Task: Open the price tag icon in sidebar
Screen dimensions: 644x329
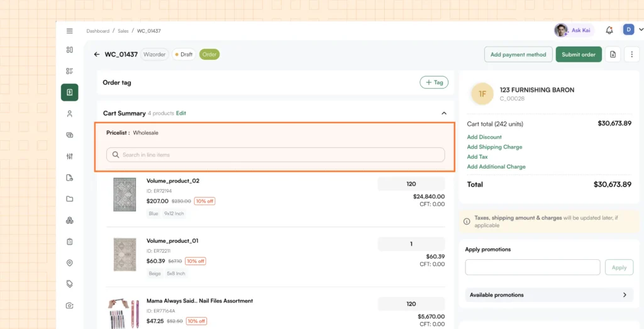Action: pos(69,284)
